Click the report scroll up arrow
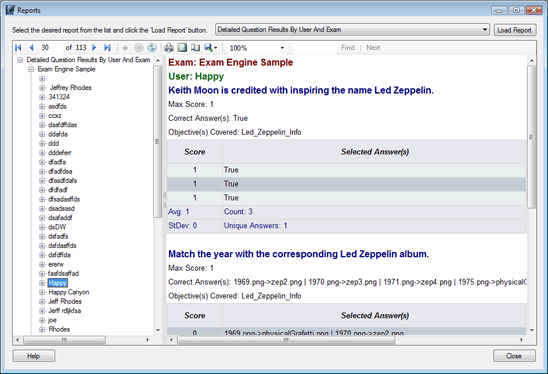 pyautogui.click(x=532, y=60)
